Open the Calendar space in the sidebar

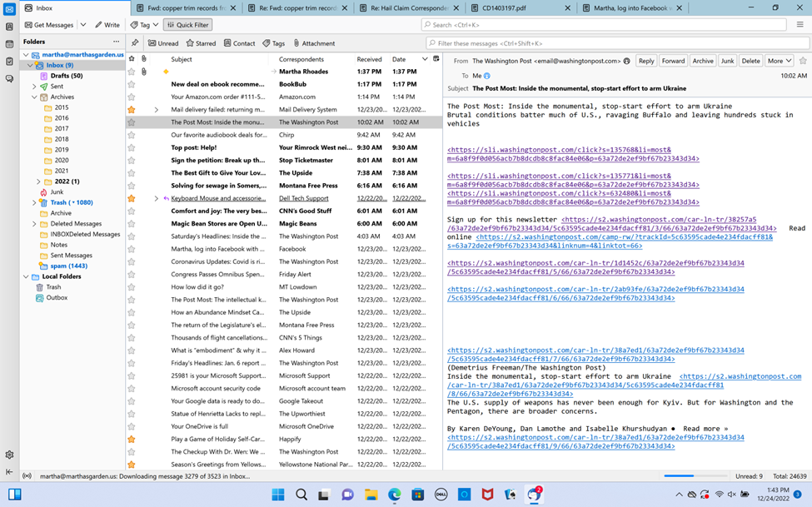click(9, 44)
